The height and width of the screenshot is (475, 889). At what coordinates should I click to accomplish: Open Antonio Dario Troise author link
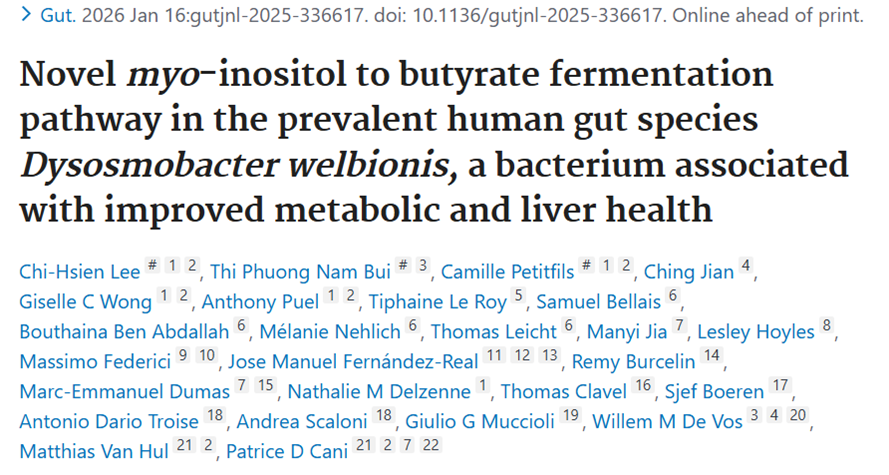[111, 421]
